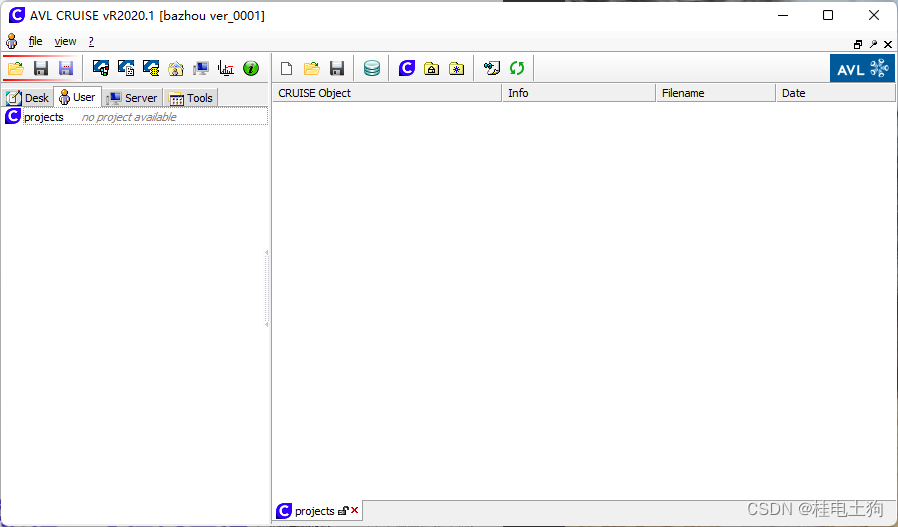
Task: Sort by CRUISE Object column header
Action: (387, 93)
